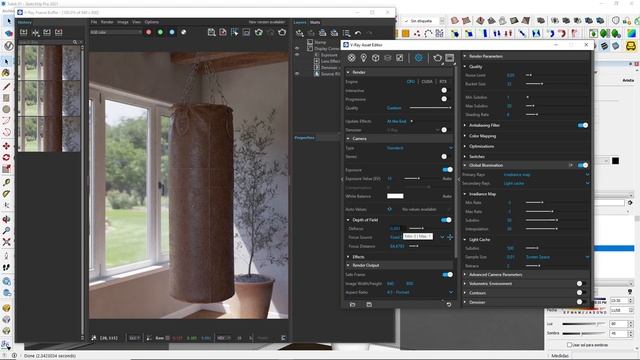Adjust Exposure Value slider
This screenshot has height=360, width=640.
[412, 178]
